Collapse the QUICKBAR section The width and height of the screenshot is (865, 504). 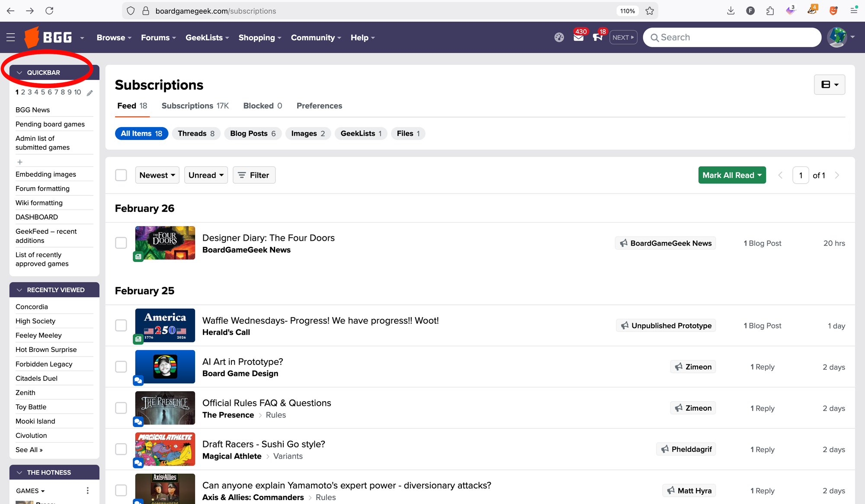pyautogui.click(x=19, y=72)
